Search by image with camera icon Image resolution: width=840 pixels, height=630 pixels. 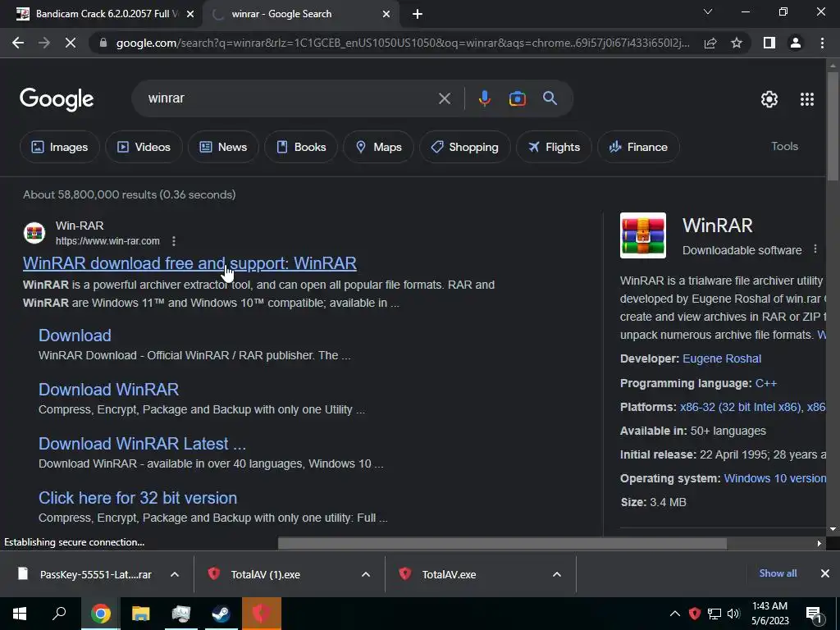517,98
